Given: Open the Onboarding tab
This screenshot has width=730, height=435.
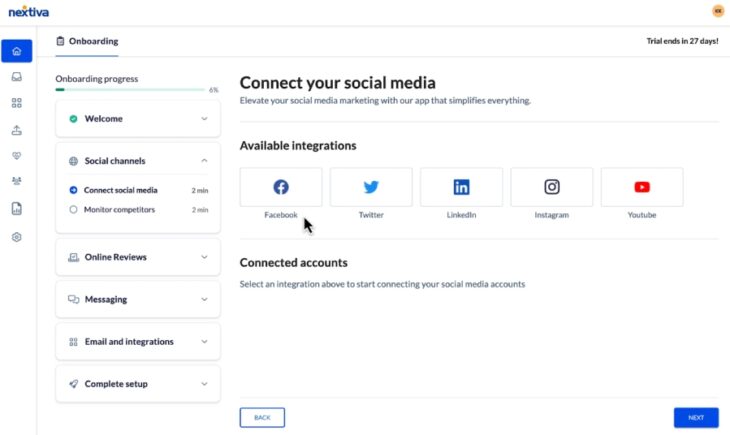Looking at the screenshot, I should (x=88, y=41).
